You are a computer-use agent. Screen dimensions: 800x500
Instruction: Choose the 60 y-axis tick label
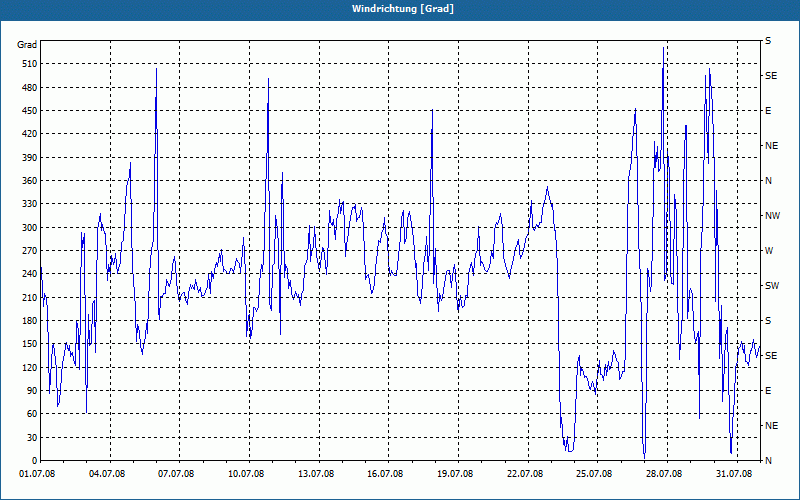click(32, 414)
